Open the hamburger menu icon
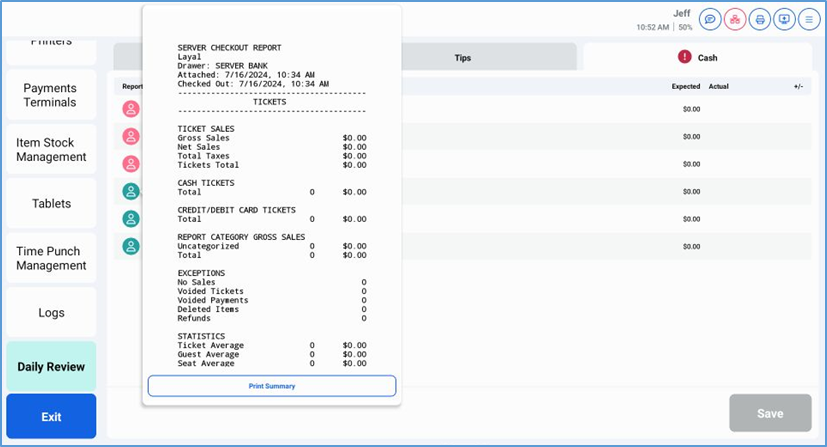The width and height of the screenshot is (827, 447). pyautogui.click(x=808, y=19)
